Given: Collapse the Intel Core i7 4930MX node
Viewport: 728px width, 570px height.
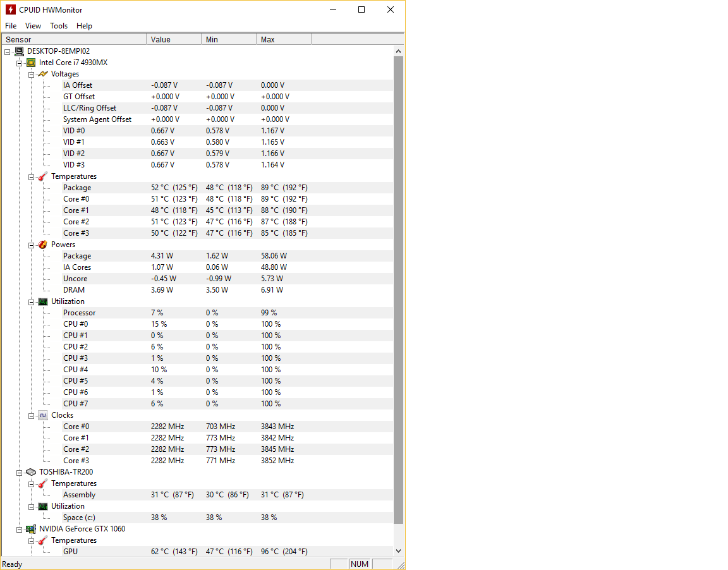Looking at the screenshot, I should 19,63.
